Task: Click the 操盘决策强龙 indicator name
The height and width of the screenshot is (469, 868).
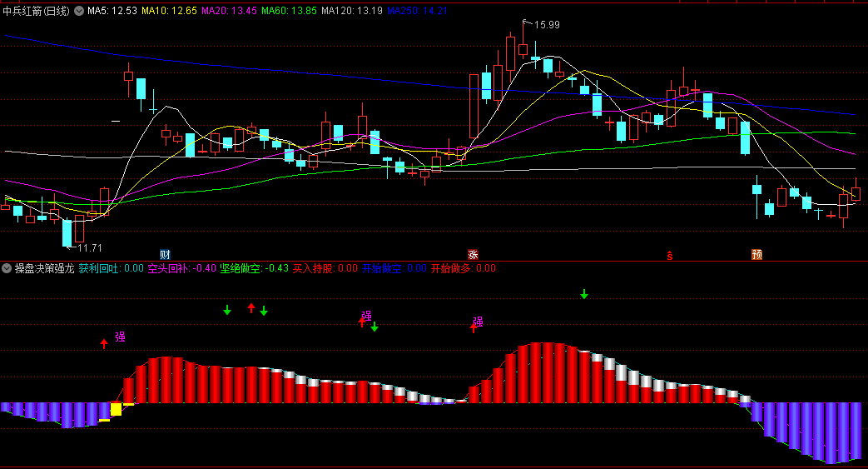Action: coord(44,268)
